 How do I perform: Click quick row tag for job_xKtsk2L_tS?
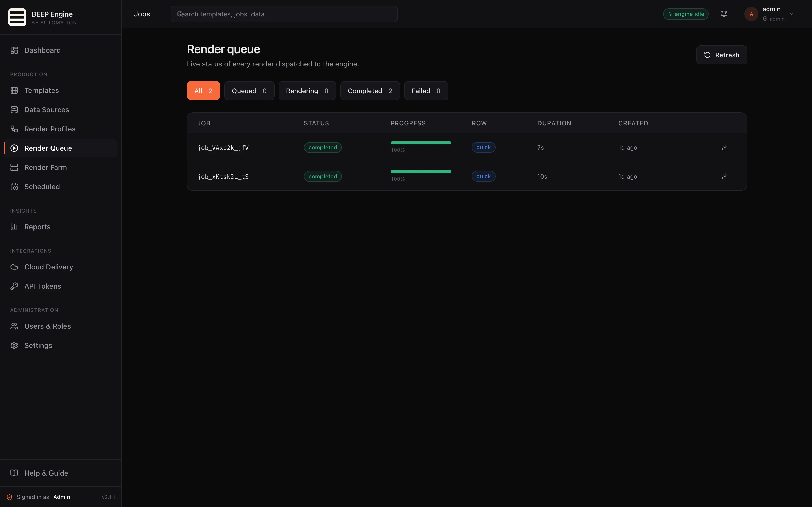[x=483, y=176]
